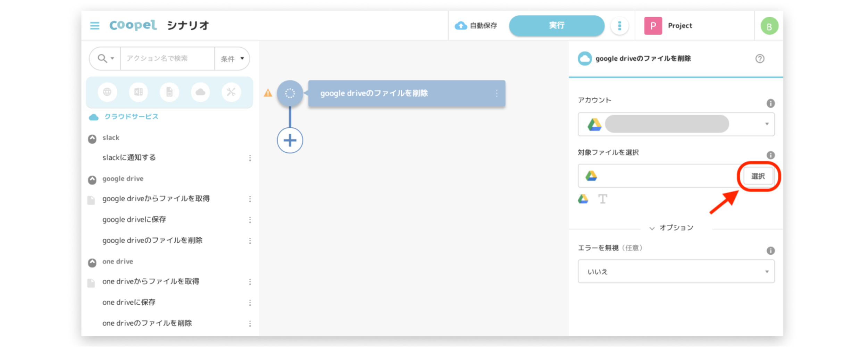This screenshot has width=868, height=347.
Task: Open options for google driveからファイルを取得
Action: [250, 199]
